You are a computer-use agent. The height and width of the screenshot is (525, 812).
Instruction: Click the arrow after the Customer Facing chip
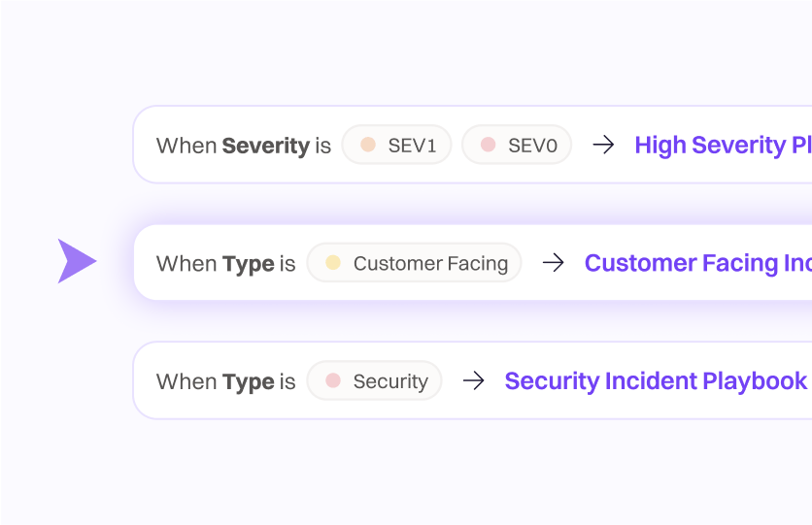tap(553, 263)
